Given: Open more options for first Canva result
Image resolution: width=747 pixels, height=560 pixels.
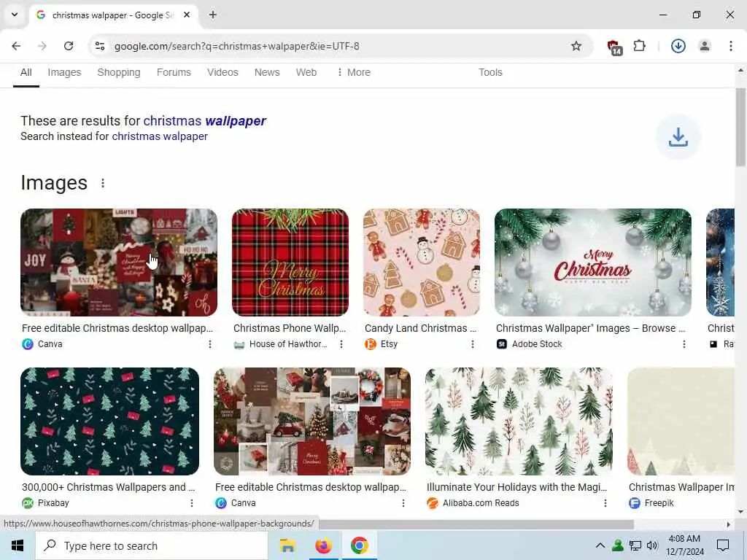Looking at the screenshot, I should coord(210,344).
